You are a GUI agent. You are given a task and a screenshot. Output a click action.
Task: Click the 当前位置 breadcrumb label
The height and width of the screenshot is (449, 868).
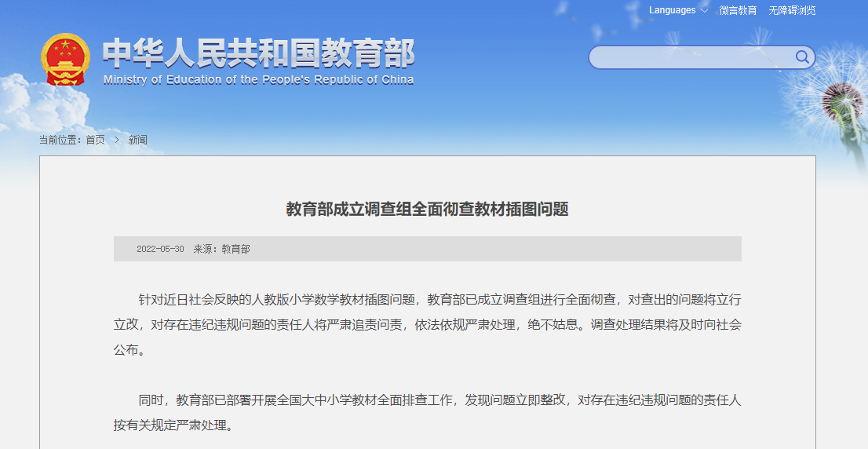click(60, 140)
